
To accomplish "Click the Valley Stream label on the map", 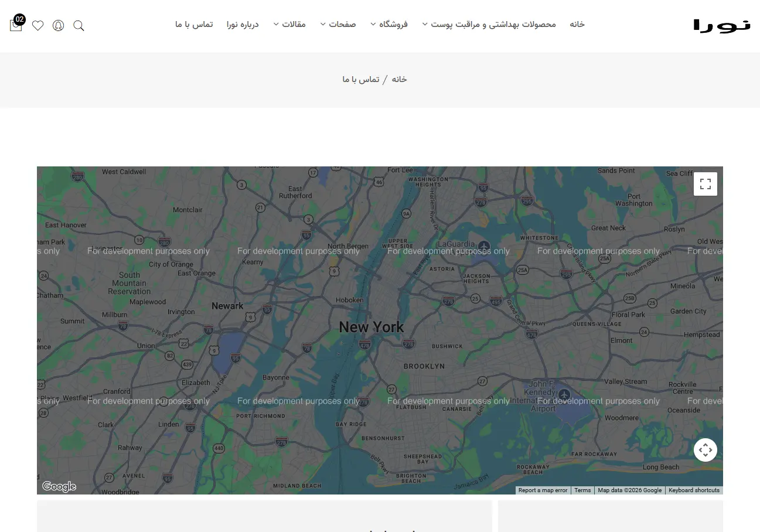I will [x=625, y=381].
